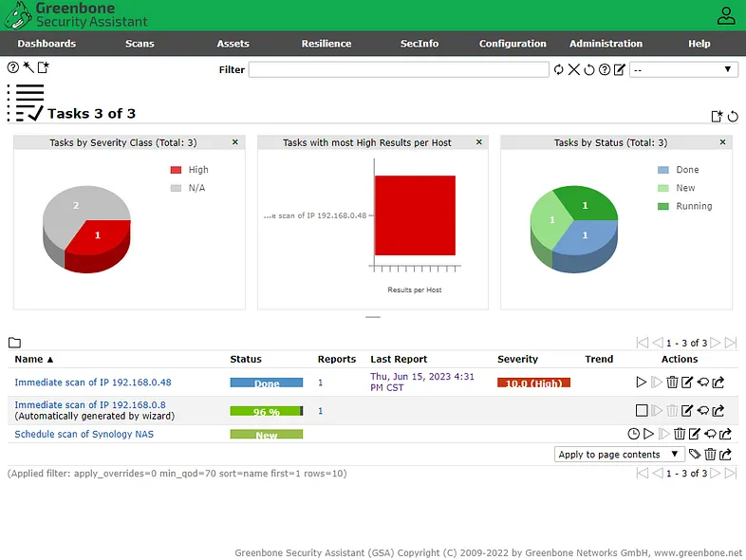Image resolution: width=746 pixels, height=560 pixels.
Task: Open last report dated Jun 15, 2023
Action: (422, 383)
